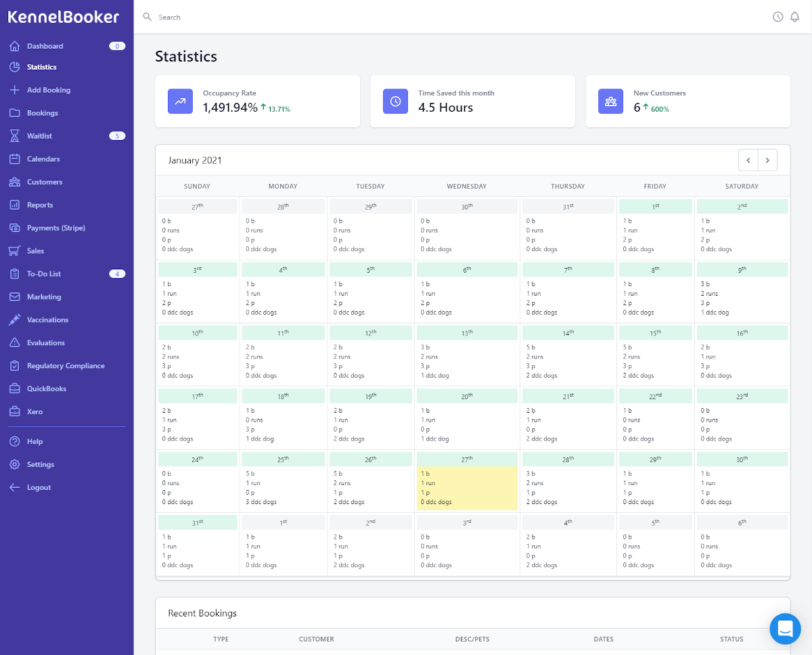Open the Waitlist menu item
Screen dimensions: 812x655
[x=39, y=136]
